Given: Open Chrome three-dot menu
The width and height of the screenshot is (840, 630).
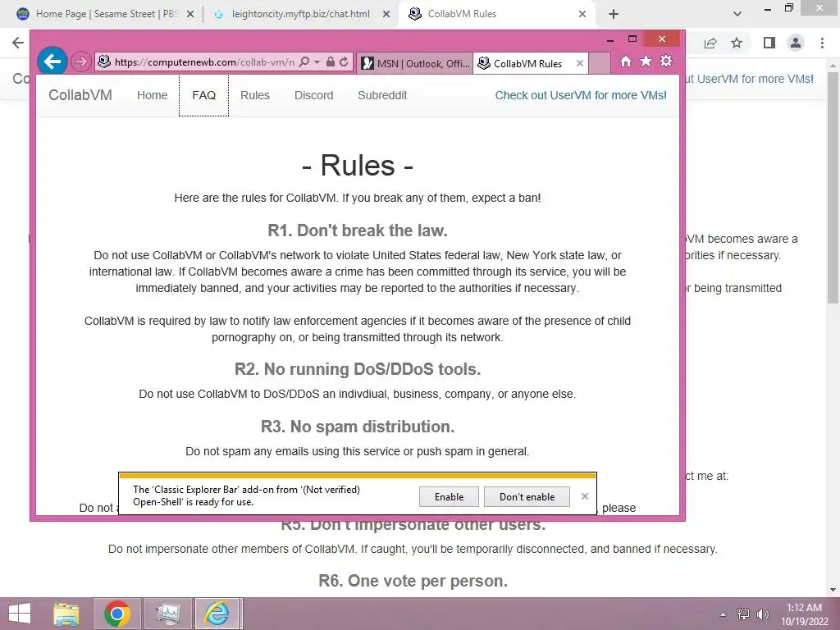Looking at the screenshot, I should click(822, 43).
